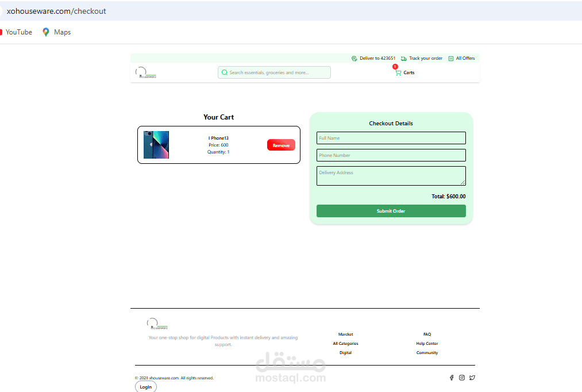Open the Community footer link
Viewport: 582px width, 392px height.
427,353
